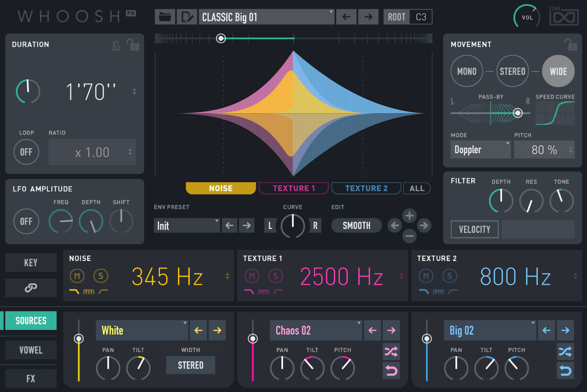Click the Root note C3 field
587x392 pixels.
[x=420, y=17]
